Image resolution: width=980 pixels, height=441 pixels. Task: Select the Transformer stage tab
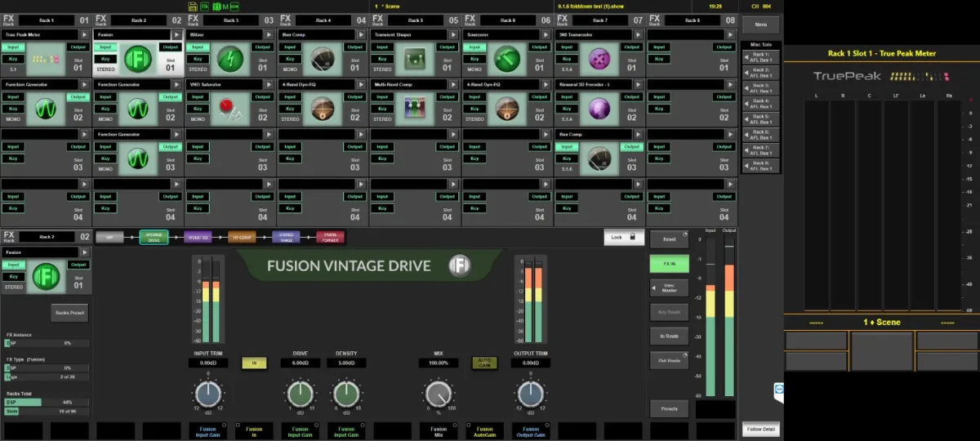click(x=330, y=237)
